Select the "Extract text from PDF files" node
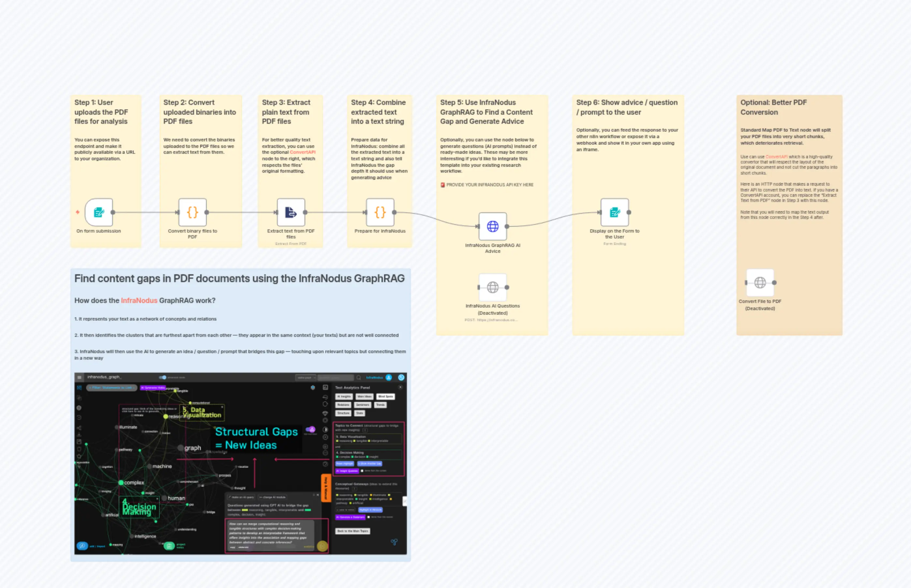Image resolution: width=911 pixels, height=588 pixels. pyautogui.click(x=291, y=213)
